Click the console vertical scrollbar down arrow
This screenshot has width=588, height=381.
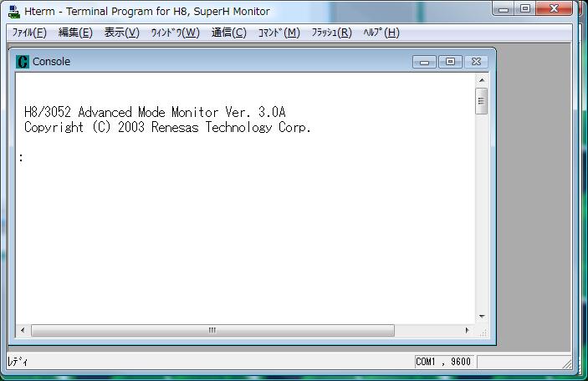[482, 317]
